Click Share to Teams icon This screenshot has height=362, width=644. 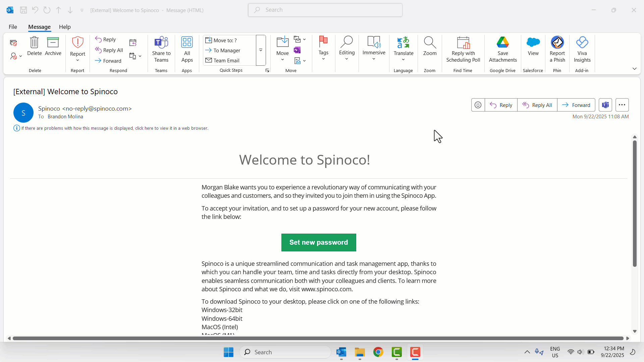point(161,43)
